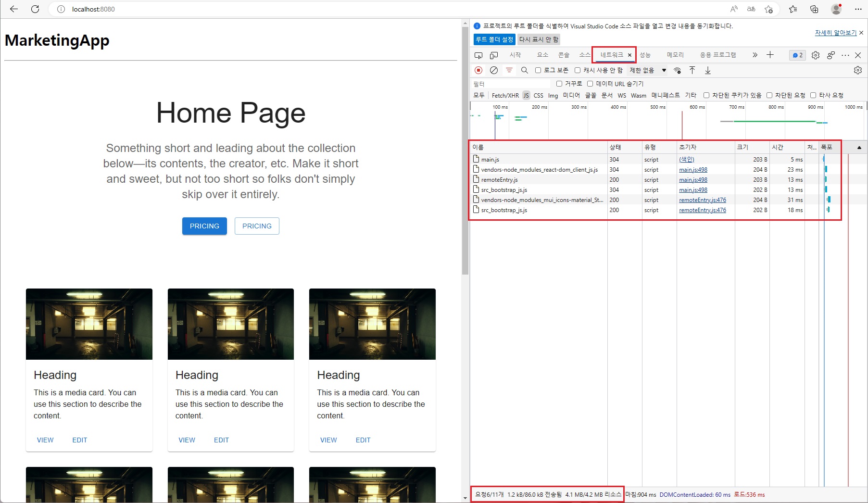Click the filled blue PRICING button

point(204,226)
